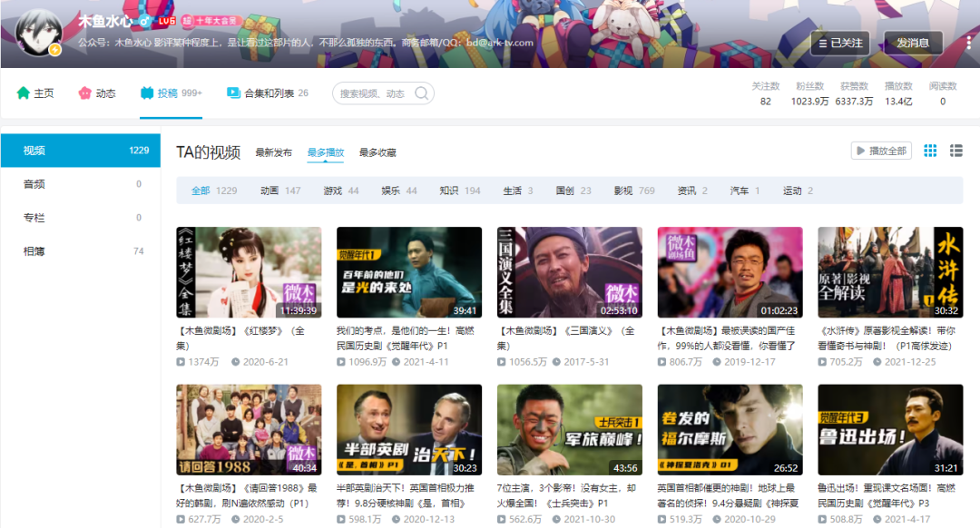Filter by 游戏 44 category
This screenshot has height=528, width=980.
click(x=340, y=191)
